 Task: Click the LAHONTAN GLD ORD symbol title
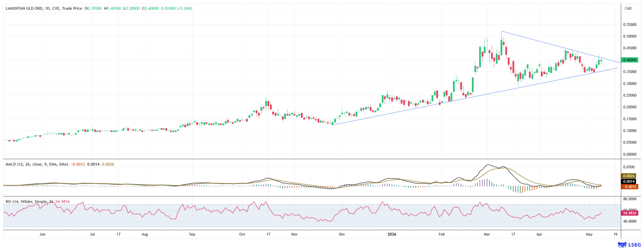click(x=24, y=8)
